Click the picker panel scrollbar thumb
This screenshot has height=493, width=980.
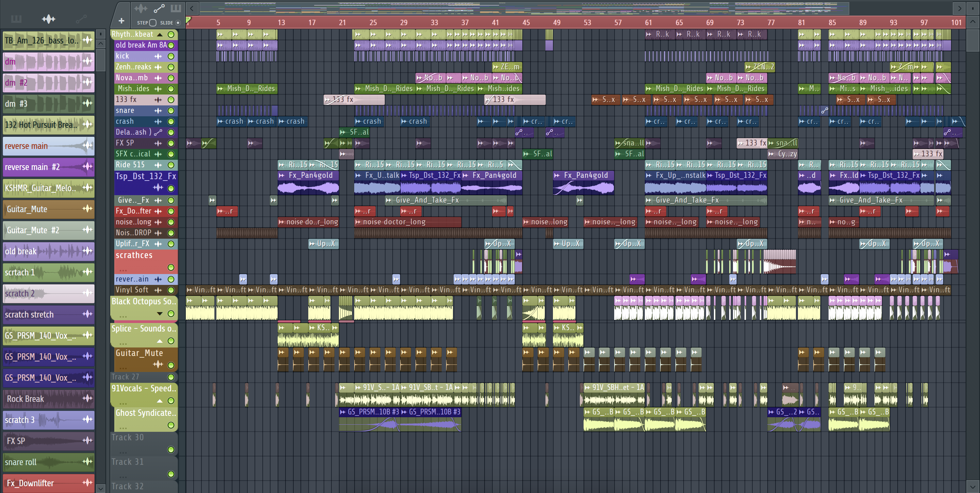[x=100, y=60]
